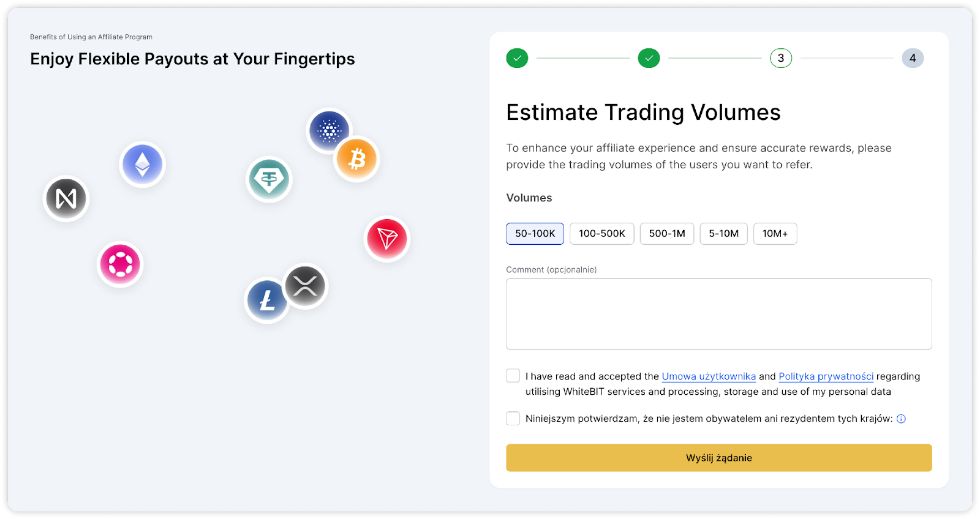The height and width of the screenshot is (519, 980).
Task: Click the NEAR Protocol coin icon
Action: coord(66,198)
